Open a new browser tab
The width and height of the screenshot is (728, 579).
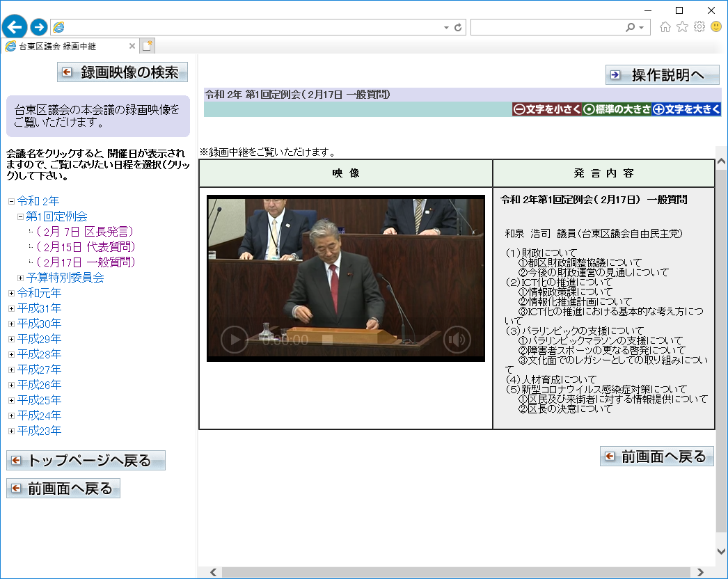[147, 46]
